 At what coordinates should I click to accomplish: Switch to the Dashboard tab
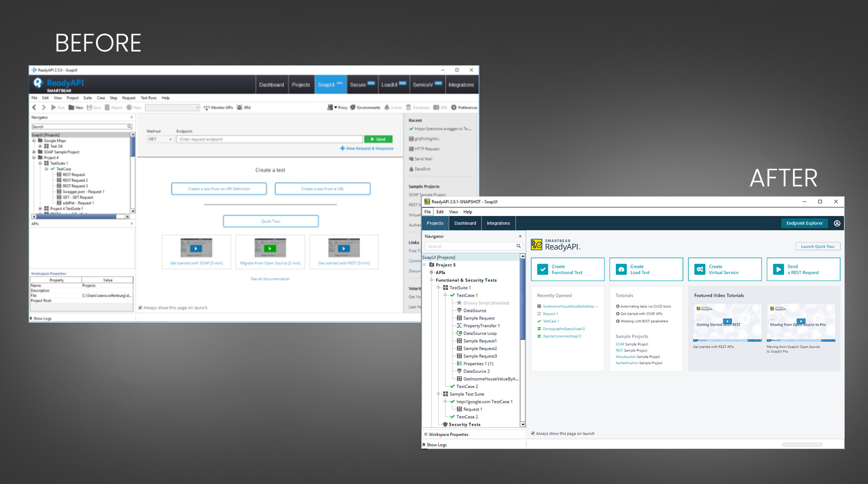(x=465, y=223)
